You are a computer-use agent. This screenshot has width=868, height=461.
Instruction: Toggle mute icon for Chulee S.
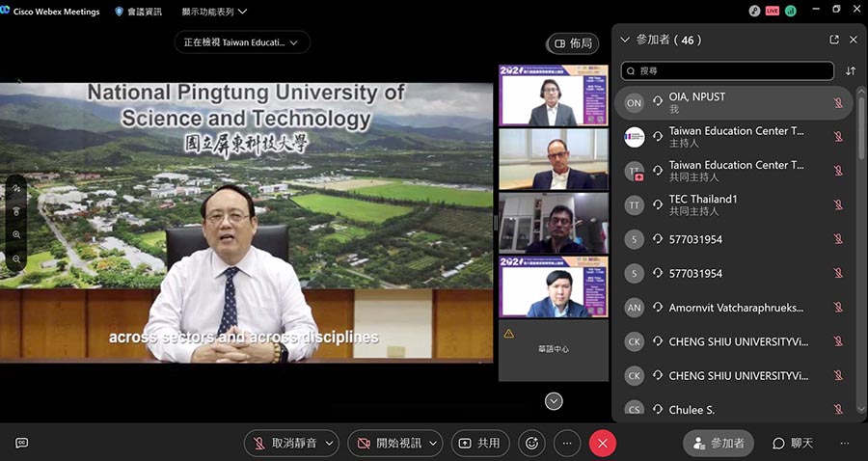click(x=838, y=410)
